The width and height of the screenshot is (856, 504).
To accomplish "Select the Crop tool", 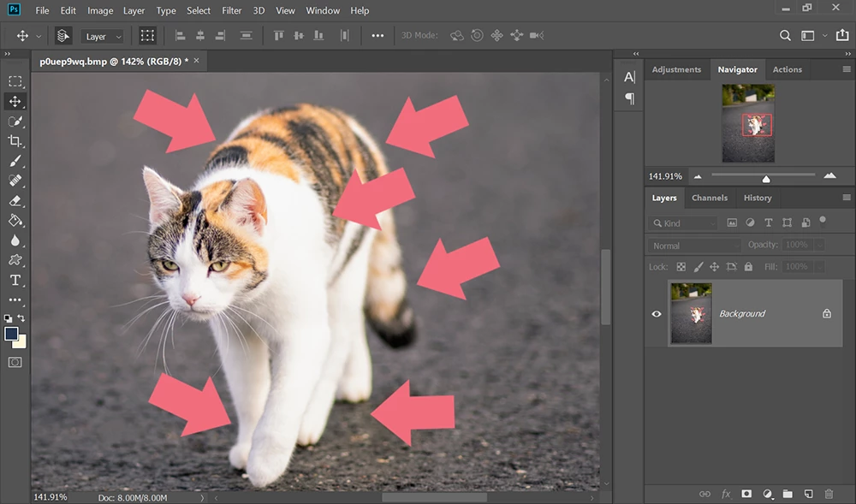I will point(15,141).
